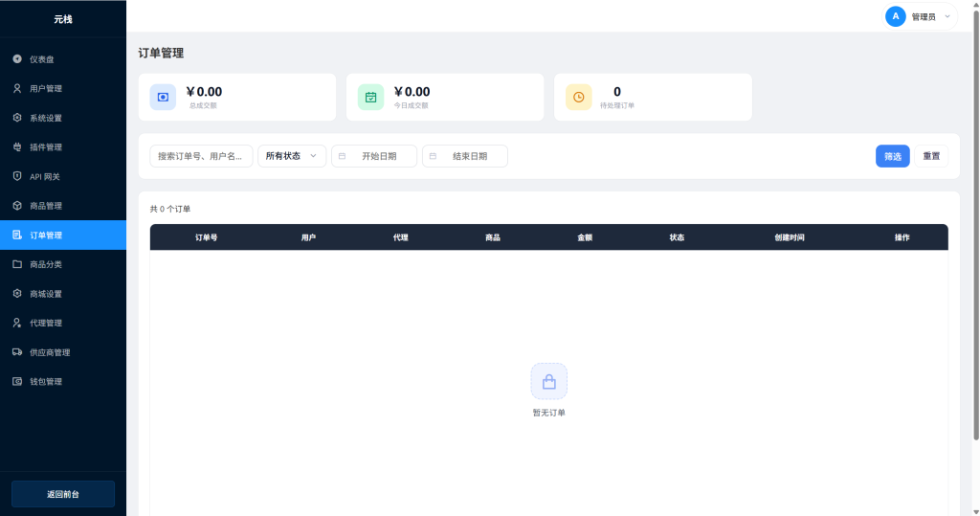This screenshot has height=516, width=980.
Task: Click the 创建时间 column header
Action: point(790,237)
